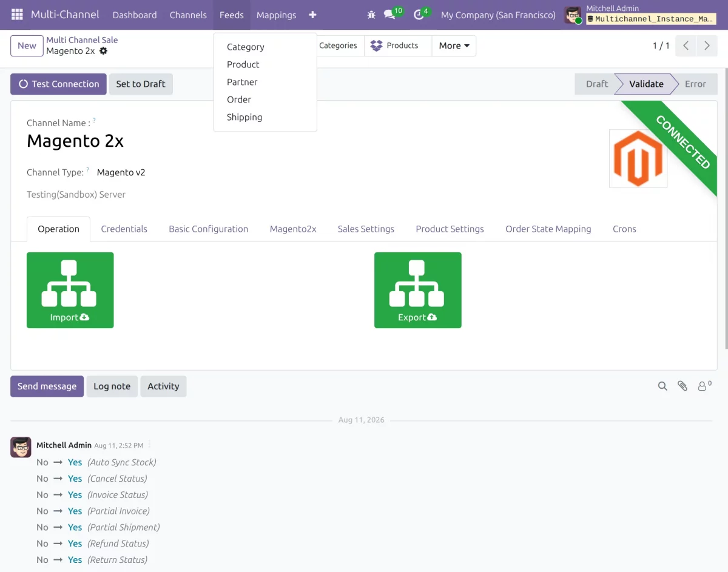Click the Products dropbox icon button
Viewport: 728px width, 572px height.
398,45
